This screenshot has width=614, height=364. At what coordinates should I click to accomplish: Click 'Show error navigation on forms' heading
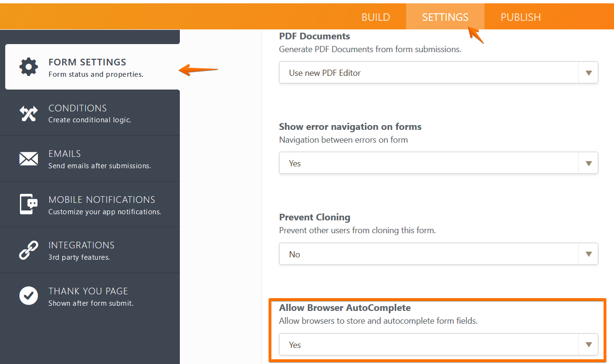point(350,127)
